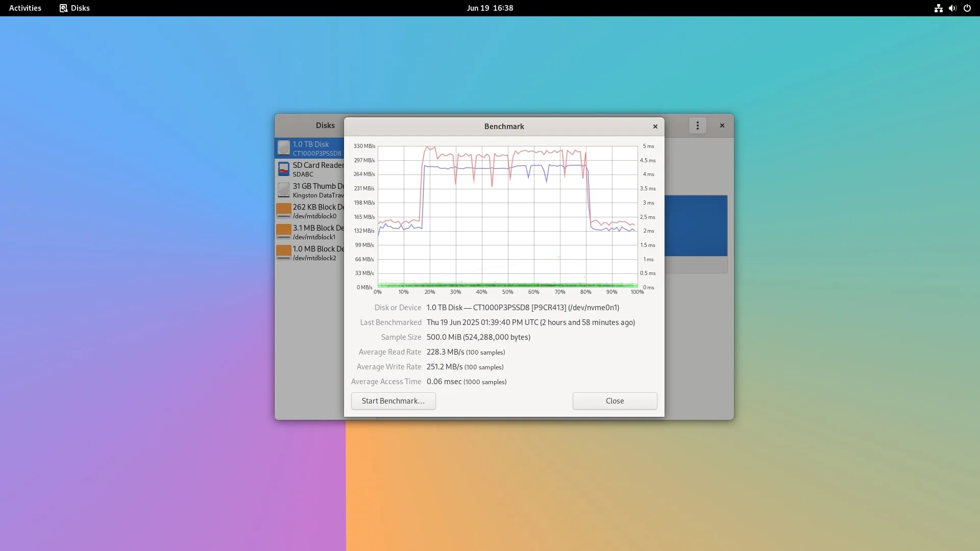Open the network status icon in top bar

click(938, 8)
